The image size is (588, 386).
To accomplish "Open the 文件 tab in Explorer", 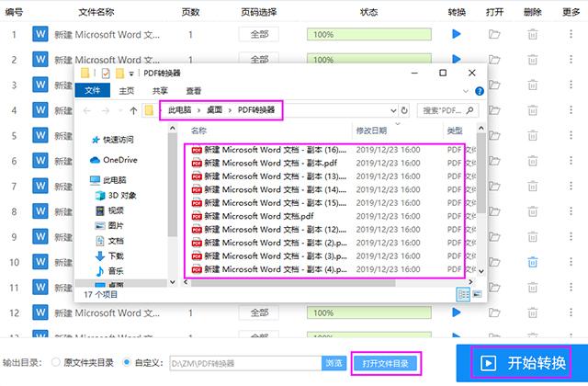I will 92,90.
